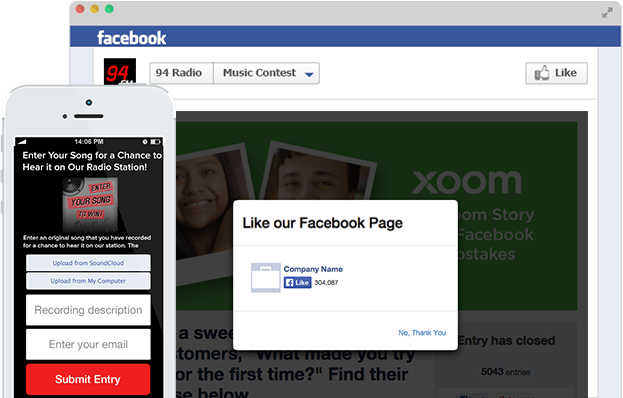This screenshot has width=623, height=398.
Task: Click the red macOS close button
Action: 80,9
